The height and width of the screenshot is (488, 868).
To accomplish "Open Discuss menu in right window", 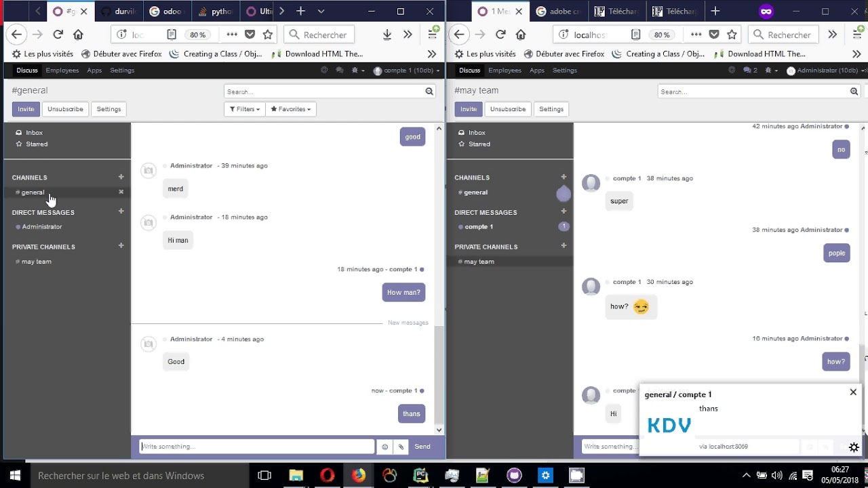I will pyautogui.click(x=469, y=70).
